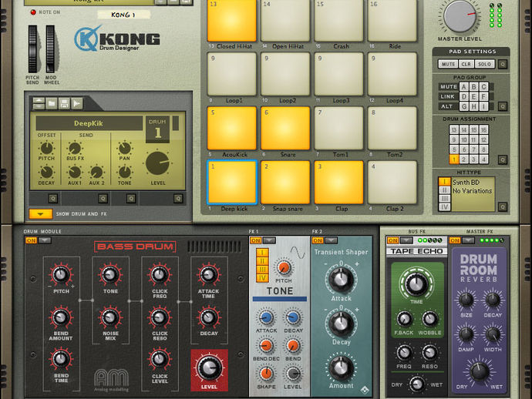Assign pad to alt group I

pyautogui.click(x=484, y=106)
